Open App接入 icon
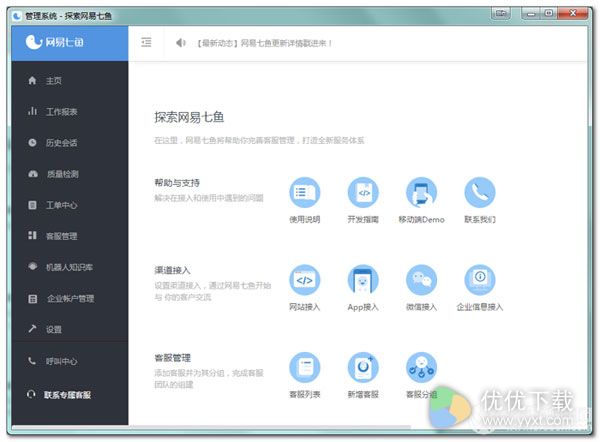 coord(363,280)
